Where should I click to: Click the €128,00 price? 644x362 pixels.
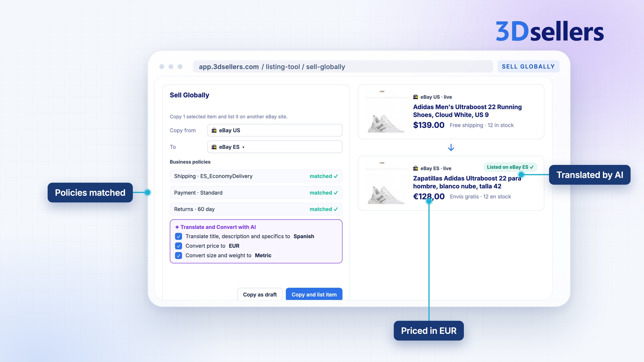(429, 196)
